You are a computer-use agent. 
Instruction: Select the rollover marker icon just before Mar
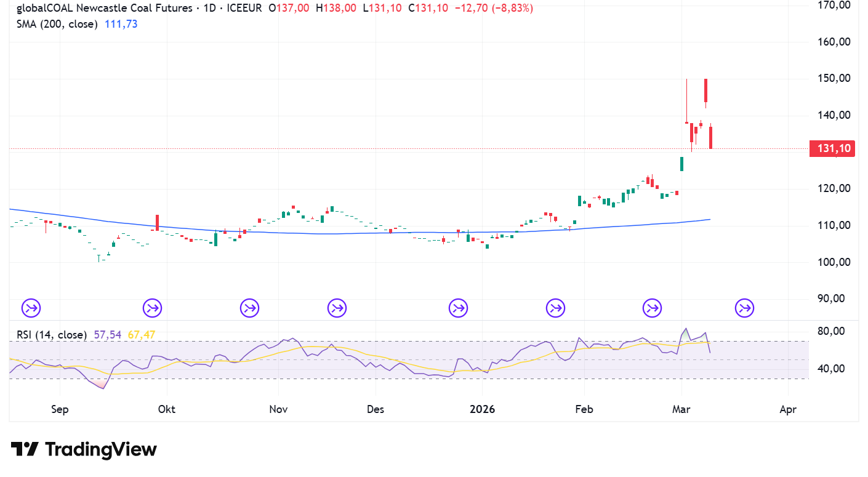click(652, 307)
